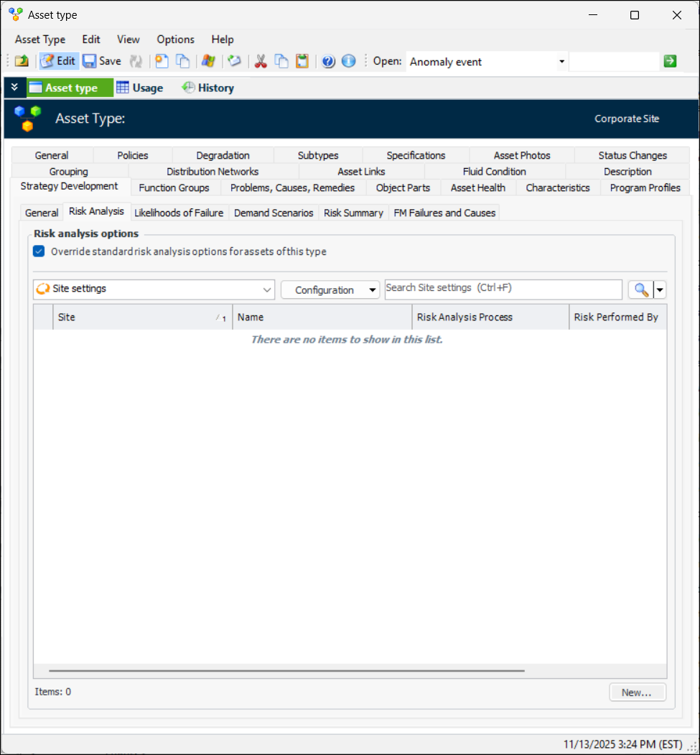This screenshot has height=755, width=700.
Task: Click the magnifier search icon
Action: [x=641, y=290]
